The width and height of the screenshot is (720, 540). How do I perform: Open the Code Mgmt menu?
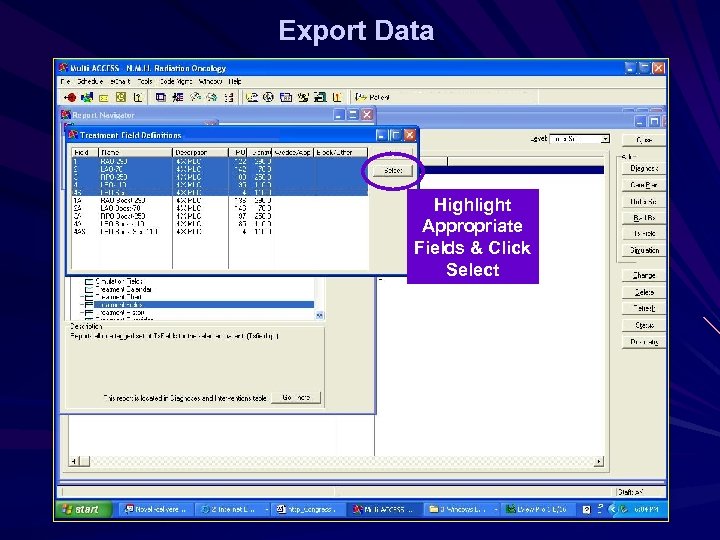pyautogui.click(x=175, y=82)
